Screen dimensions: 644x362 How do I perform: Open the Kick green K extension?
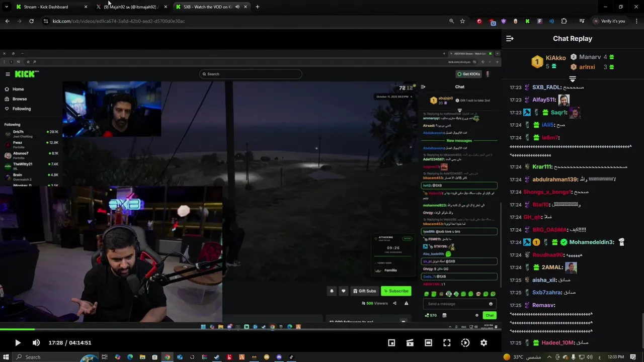click(x=527, y=21)
